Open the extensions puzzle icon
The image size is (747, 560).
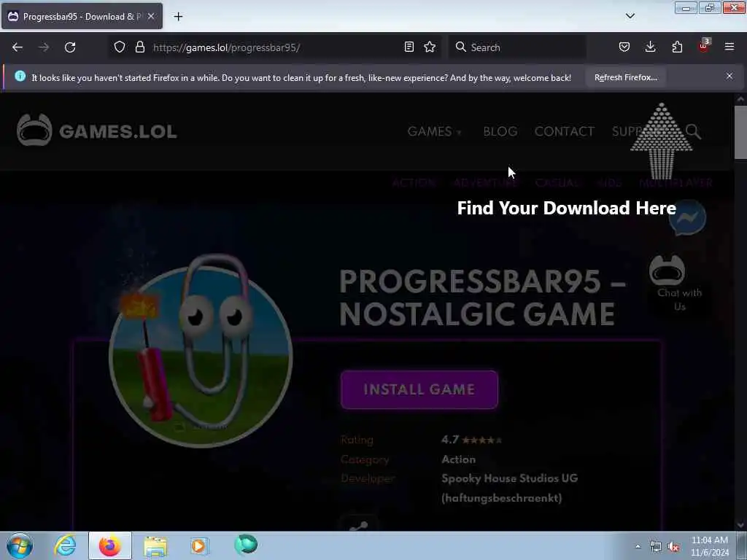(677, 47)
